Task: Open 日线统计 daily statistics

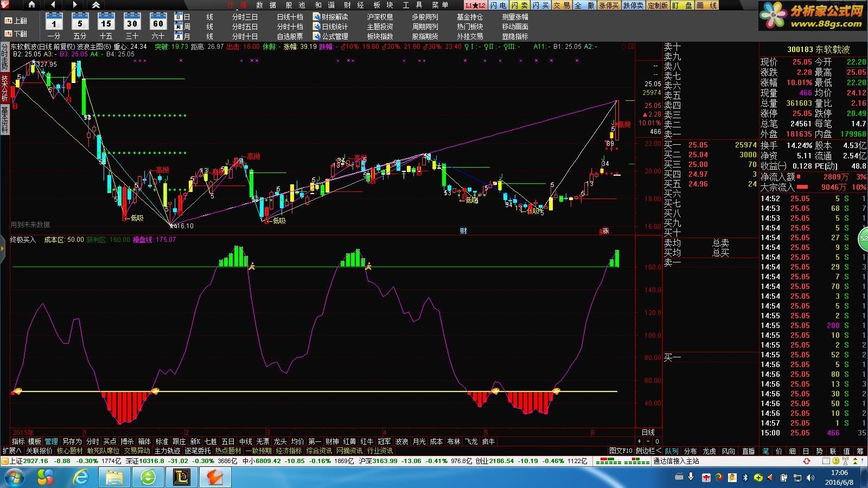Action: click(330, 27)
